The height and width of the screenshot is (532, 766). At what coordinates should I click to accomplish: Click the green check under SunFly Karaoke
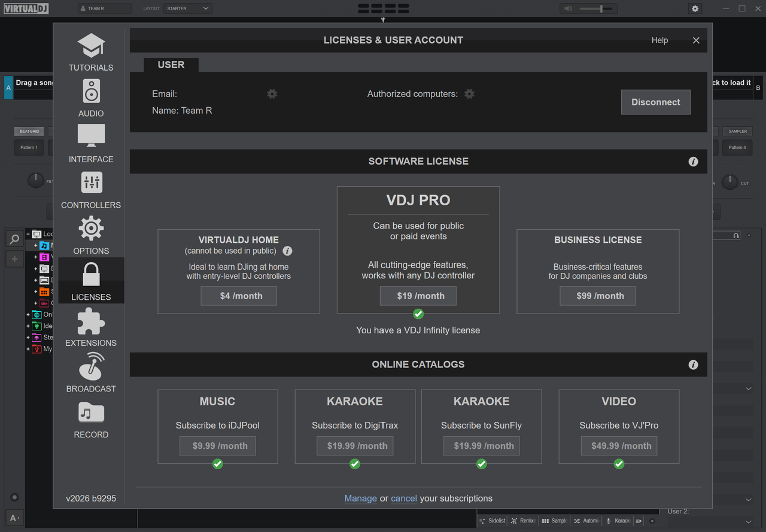pos(482,464)
